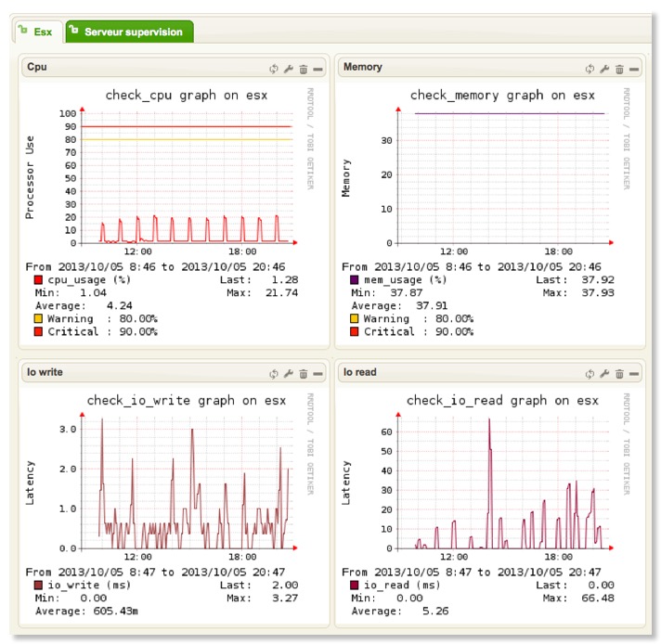The image size is (661, 644).
Task: Remove the Memory widget using trash icon
Action: click(618, 69)
